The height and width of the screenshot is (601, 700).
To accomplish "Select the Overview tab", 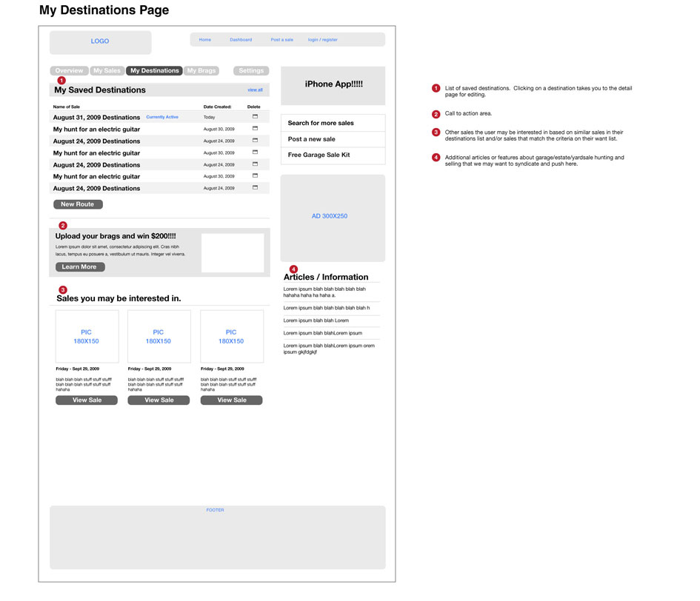I will [x=69, y=70].
